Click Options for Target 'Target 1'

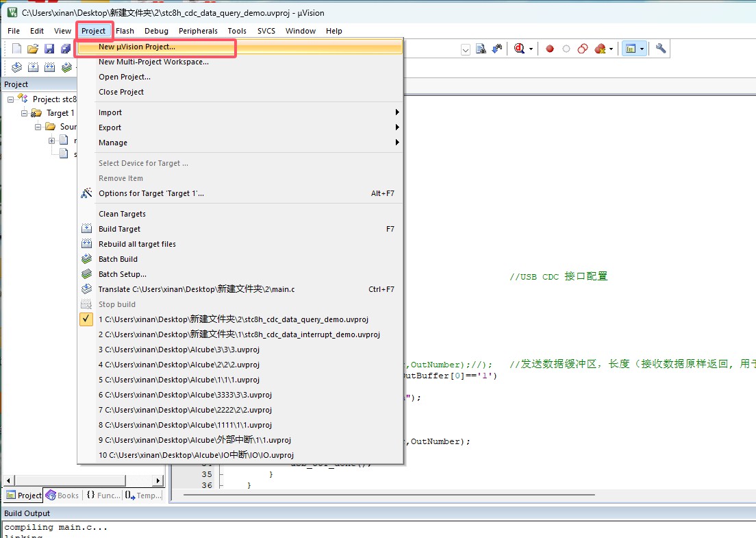(x=151, y=193)
